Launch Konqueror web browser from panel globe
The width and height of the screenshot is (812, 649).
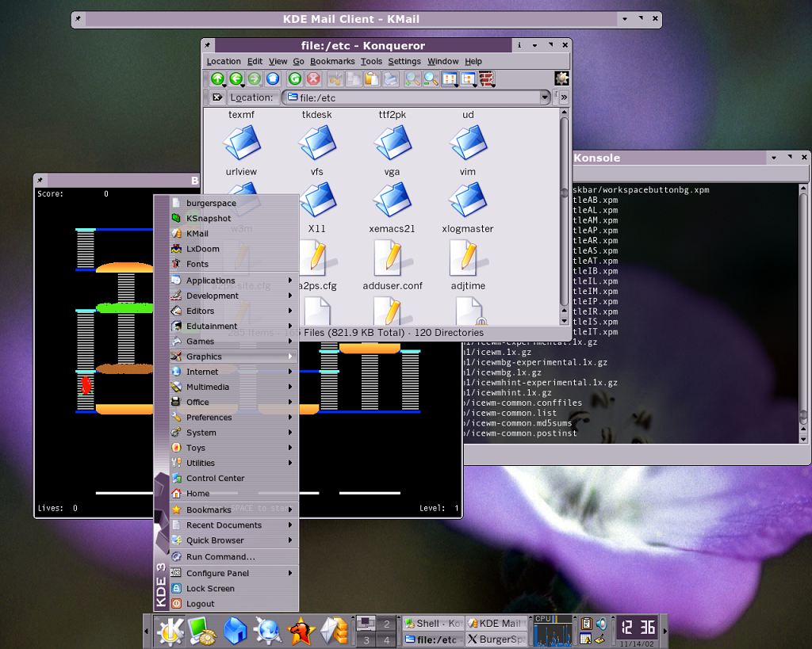tap(267, 631)
